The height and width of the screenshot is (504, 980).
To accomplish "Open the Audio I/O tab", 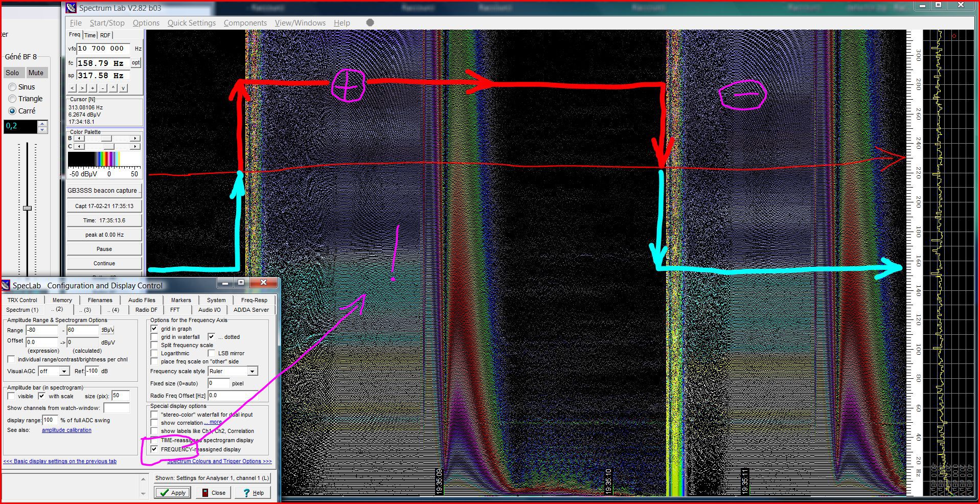I will tap(210, 310).
